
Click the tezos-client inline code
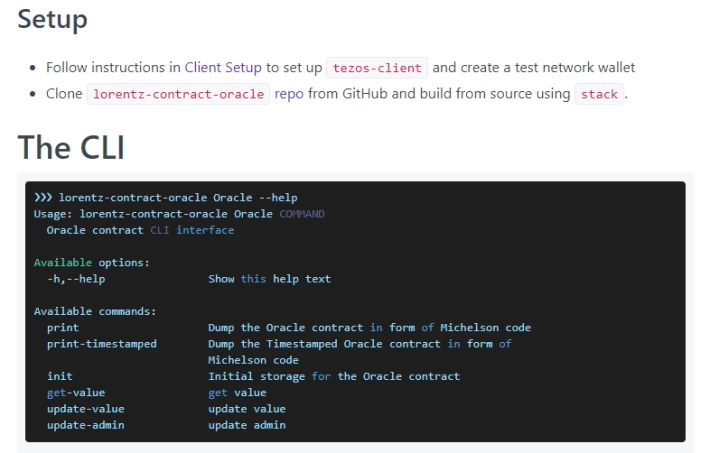click(x=377, y=68)
